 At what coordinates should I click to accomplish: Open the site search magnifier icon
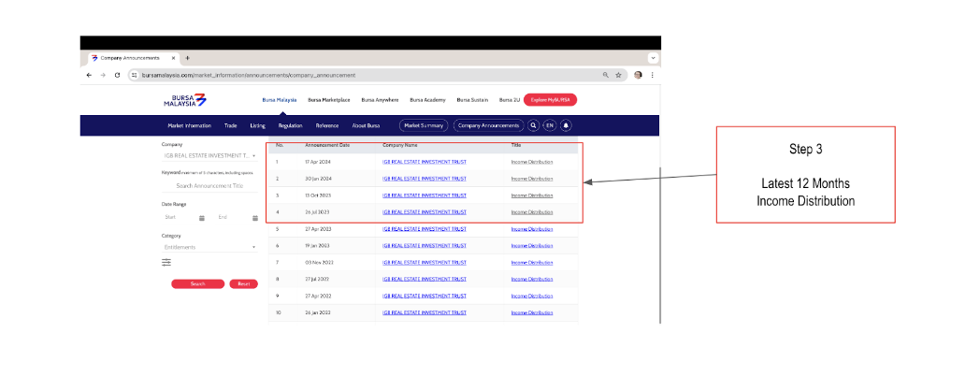533,125
